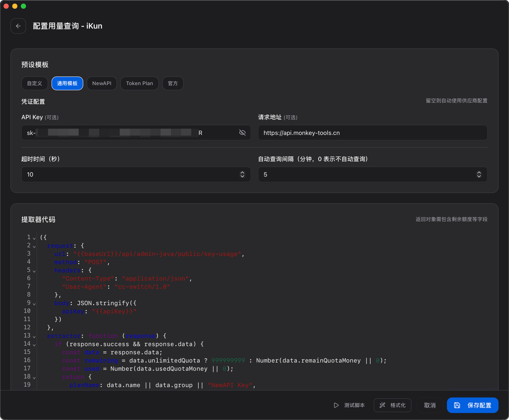Screen dimensions: 509x420
Task: Click the 凭证配置 section label
Action: (x=33, y=101)
